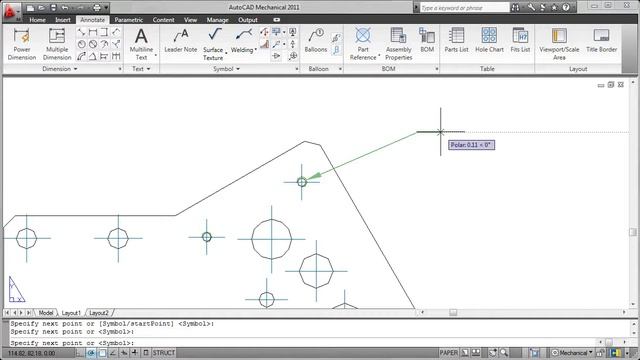This screenshot has width=640, height=360.
Task: Select the Part Reference tool
Action: [x=363, y=44]
